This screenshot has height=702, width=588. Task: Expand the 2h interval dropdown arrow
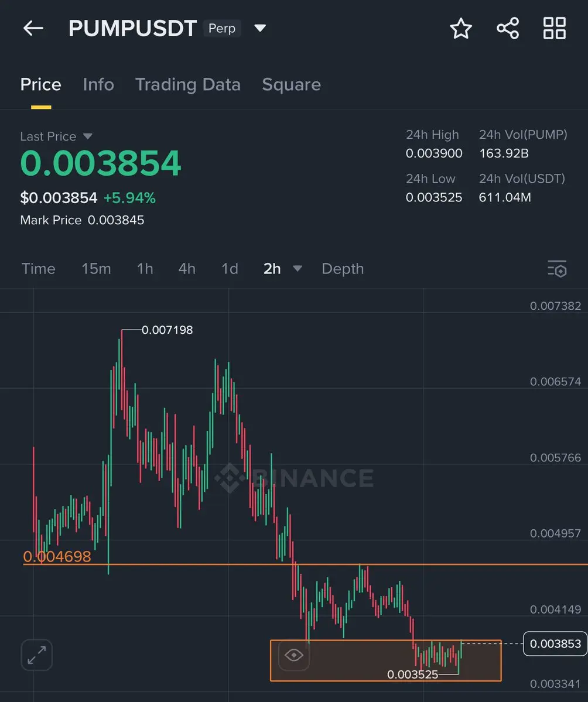[298, 269]
